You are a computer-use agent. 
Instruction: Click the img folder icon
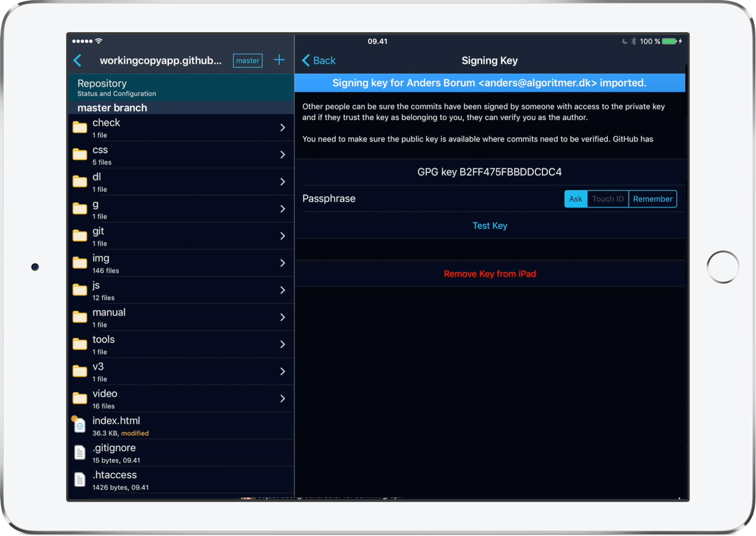coord(80,263)
